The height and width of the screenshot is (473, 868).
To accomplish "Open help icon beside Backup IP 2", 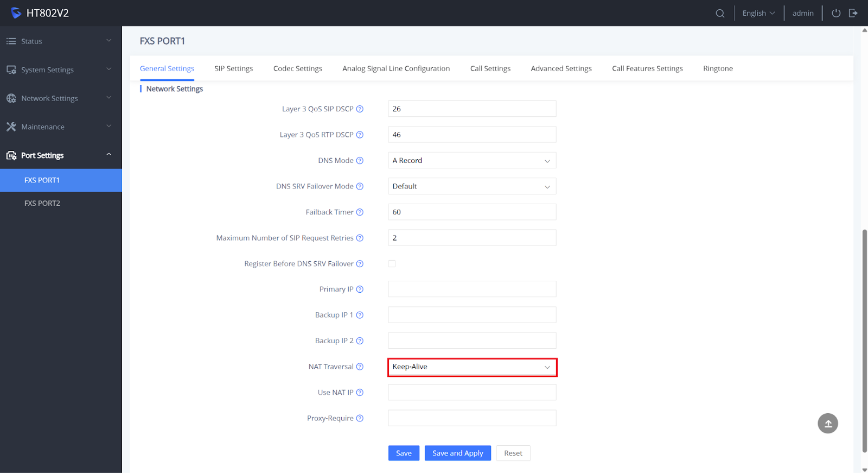I will pos(360,340).
